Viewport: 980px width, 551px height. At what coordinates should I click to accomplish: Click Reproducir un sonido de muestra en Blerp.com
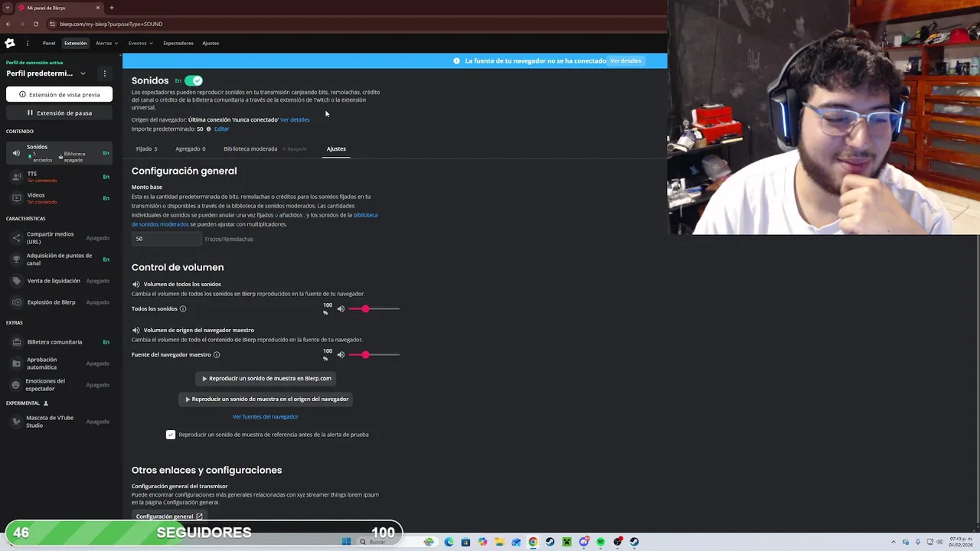(266, 378)
